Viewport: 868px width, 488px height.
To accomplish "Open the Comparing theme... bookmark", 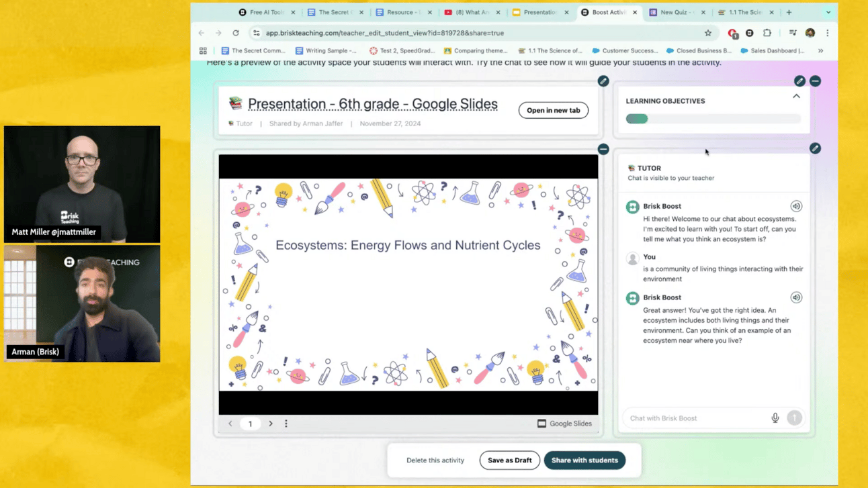I will point(475,50).
